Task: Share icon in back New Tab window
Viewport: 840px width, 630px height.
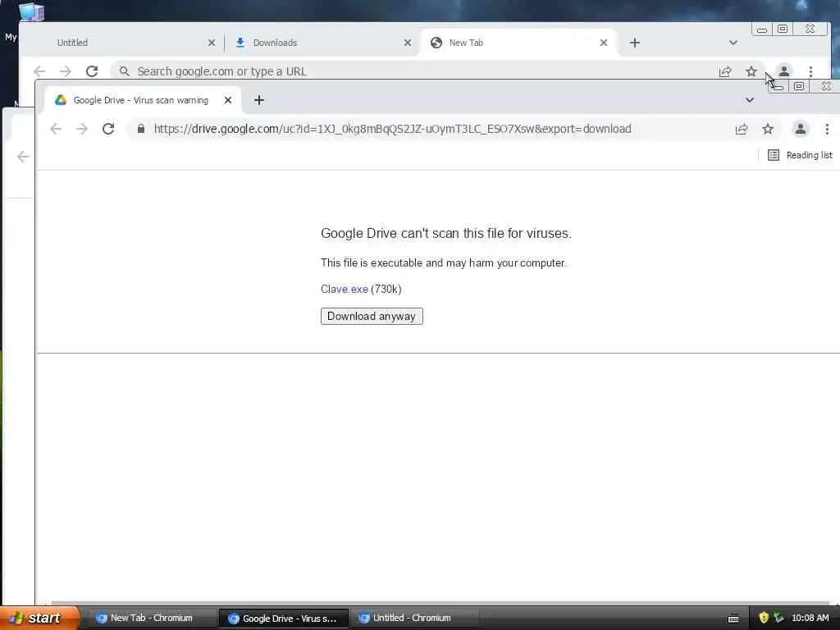Action: (725, 71)
